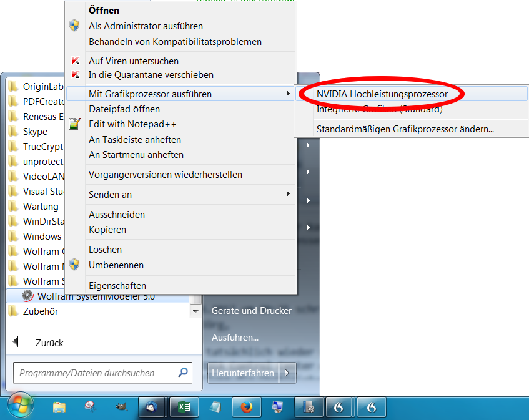Click the shield icon next to Umbenennen
The width and height of the screenshot is (529, 420).
(x=74, y=265)
